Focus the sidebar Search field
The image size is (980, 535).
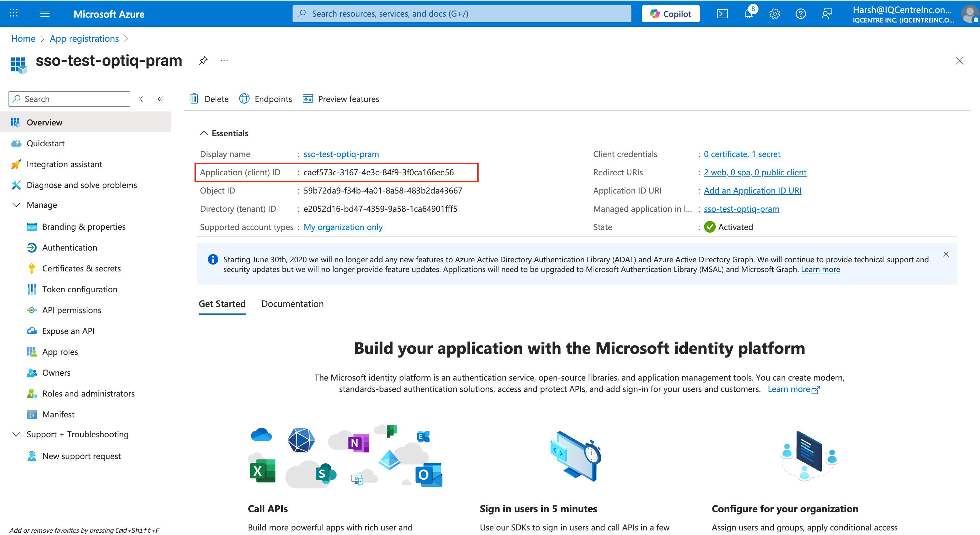point(69,99)
